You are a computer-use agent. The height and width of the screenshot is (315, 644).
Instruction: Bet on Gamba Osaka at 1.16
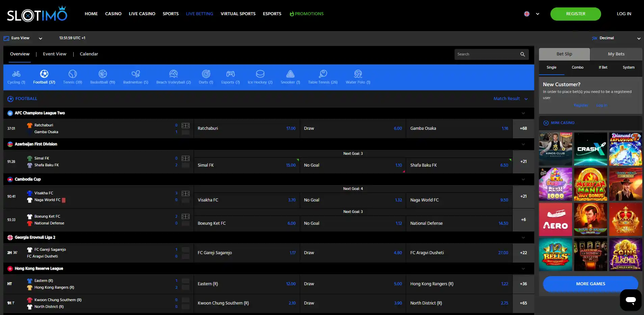[x=459, y=128]
